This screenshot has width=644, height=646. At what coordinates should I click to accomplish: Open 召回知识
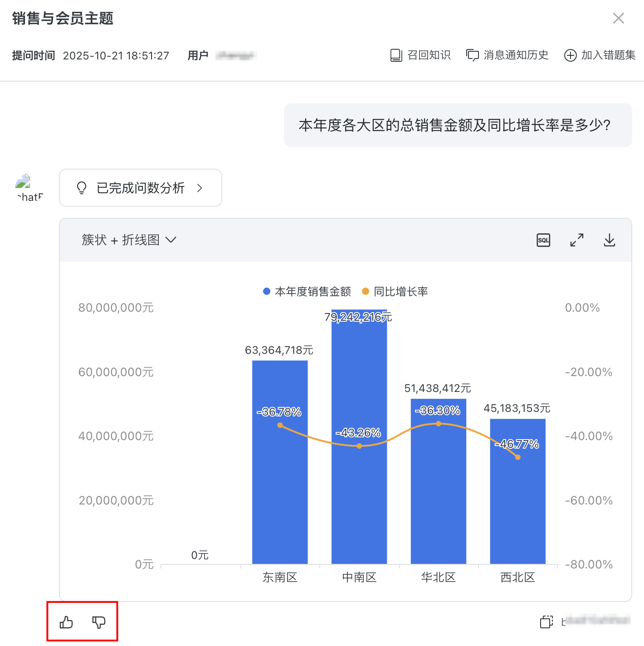420,55
